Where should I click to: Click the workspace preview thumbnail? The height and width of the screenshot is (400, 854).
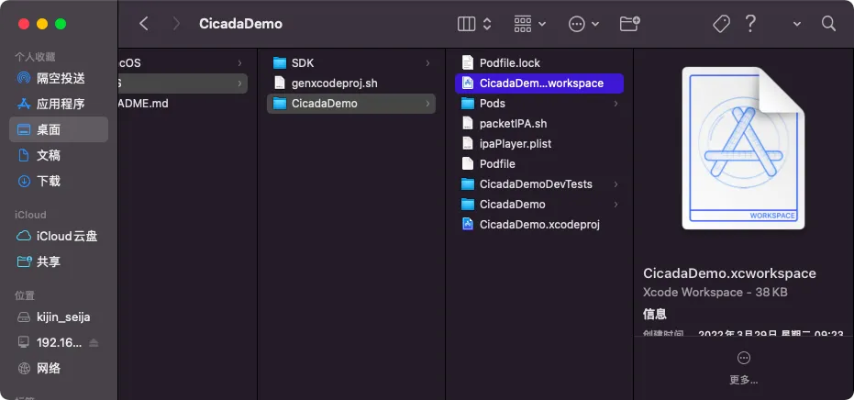coord(742,149)
